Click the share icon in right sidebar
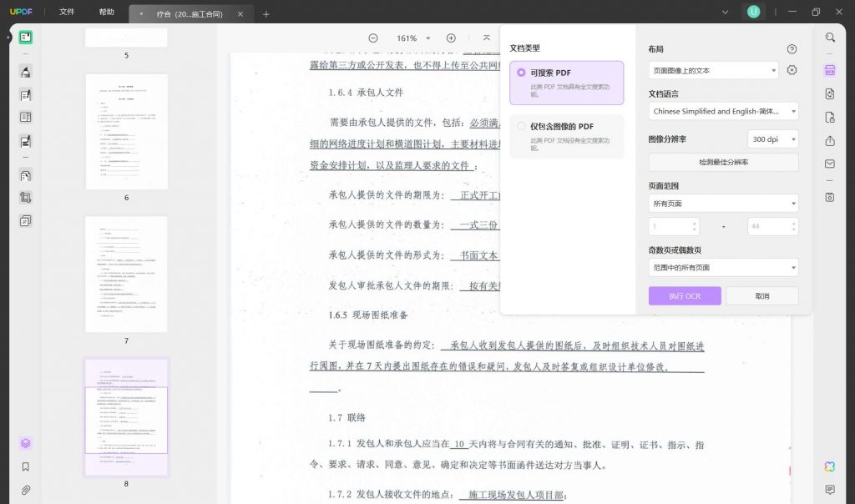The image size is (855, 504). coord(830,141)
